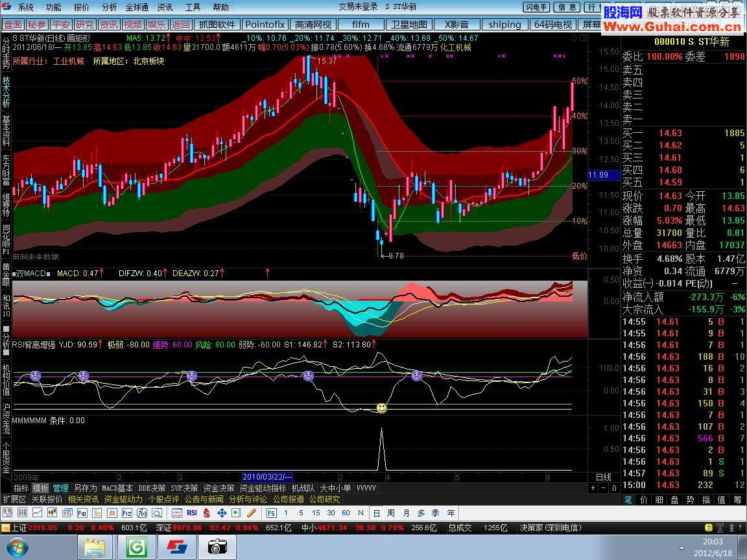The height and width of the screenshot is (560, 747).
Task: Click the 扩展区 button
Action: tap(15, 499)
